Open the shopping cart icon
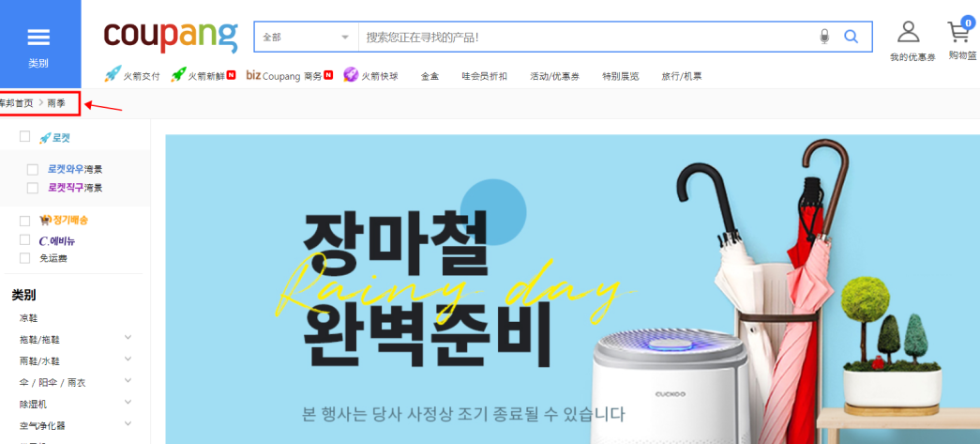The width and height of the screenshot is (980, 444). tap(958, 32)
